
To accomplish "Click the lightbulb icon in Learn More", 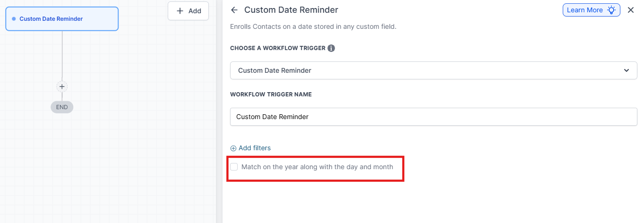I will [611, 10].
